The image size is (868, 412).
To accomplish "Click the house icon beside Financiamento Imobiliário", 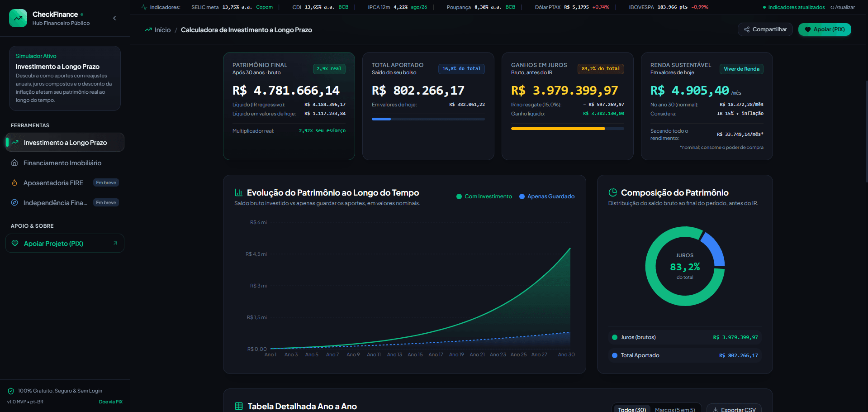I will coord(14,163).
